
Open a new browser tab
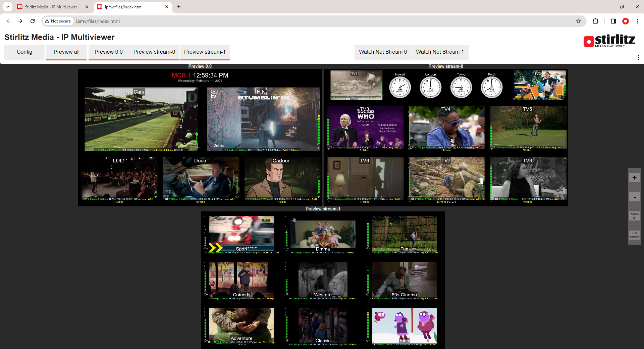(x=179, y=7)
